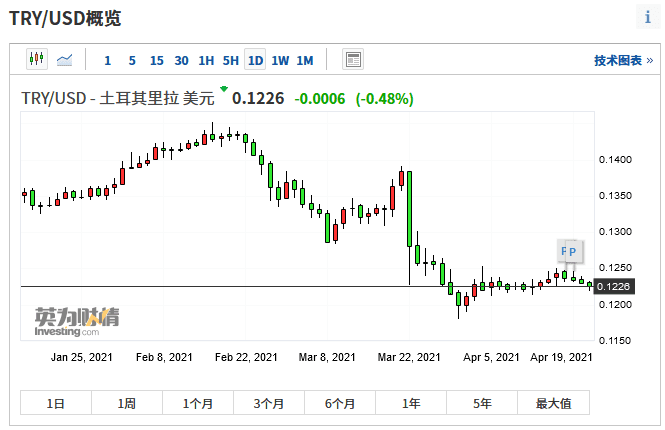This screenshot has width=665, height=430.
Task: Switch interval to 1H
Action: (x=206, y=61)
